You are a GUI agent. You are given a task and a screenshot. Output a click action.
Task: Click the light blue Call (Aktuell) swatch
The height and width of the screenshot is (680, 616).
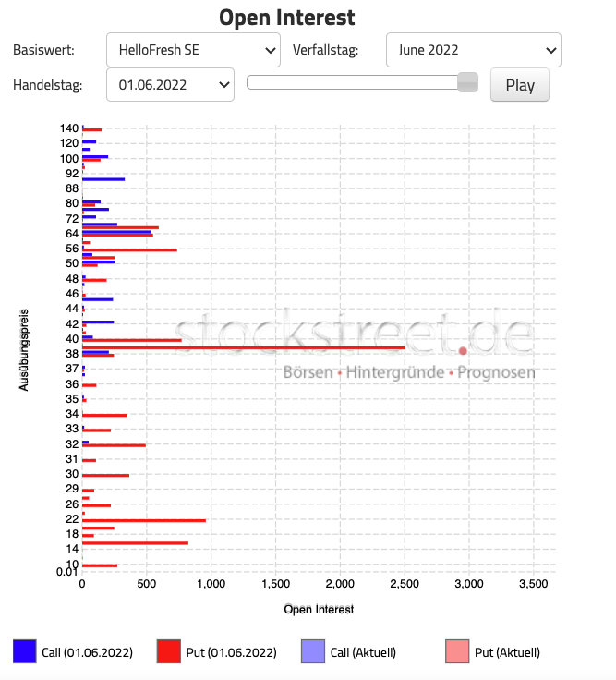pyautogui.click(x=313, y=651)
